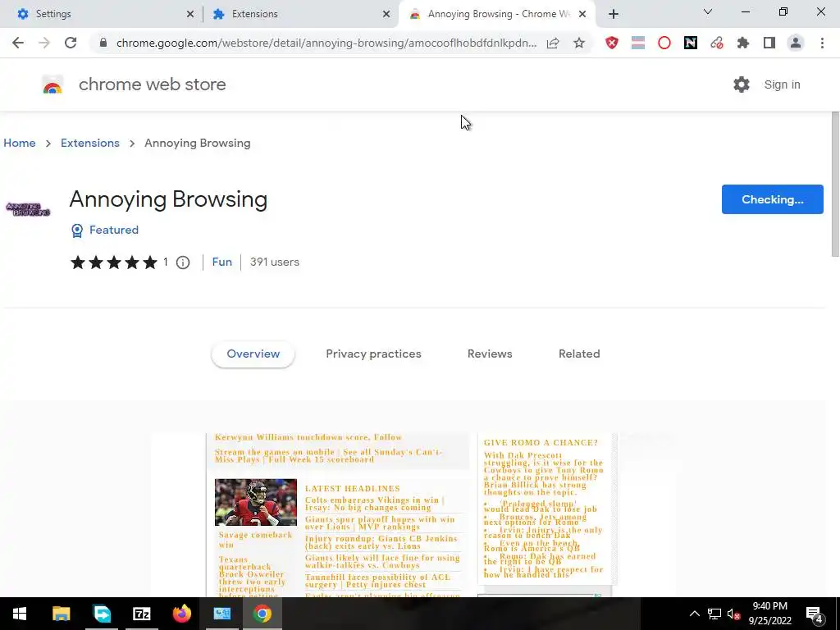
Task: Click the Chrome Web Store logo
Action: [52, 84]
